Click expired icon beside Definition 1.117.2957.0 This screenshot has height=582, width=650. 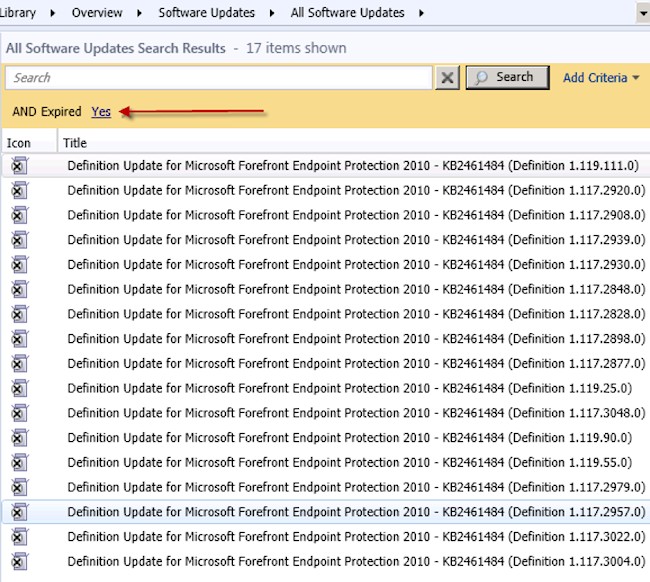[x=20, y=512]
